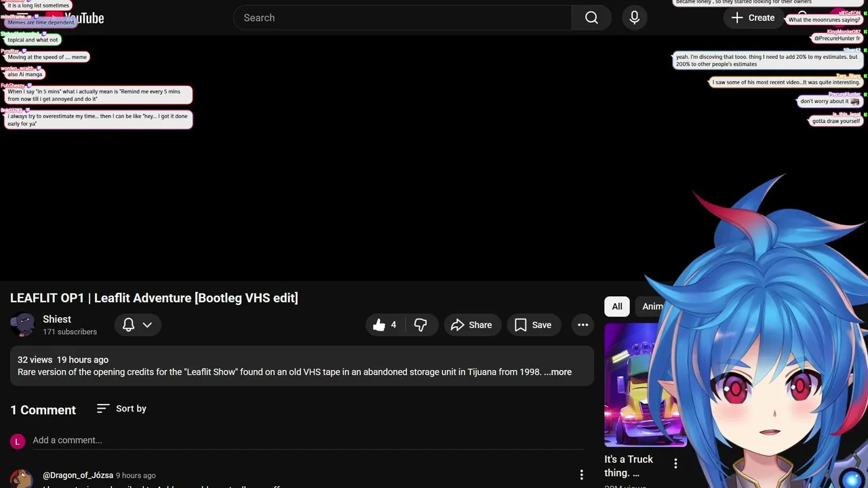Click the 171 subscribers text
Image resolution: width=868 pixels, height=488 pixels.
coord(70,332)
